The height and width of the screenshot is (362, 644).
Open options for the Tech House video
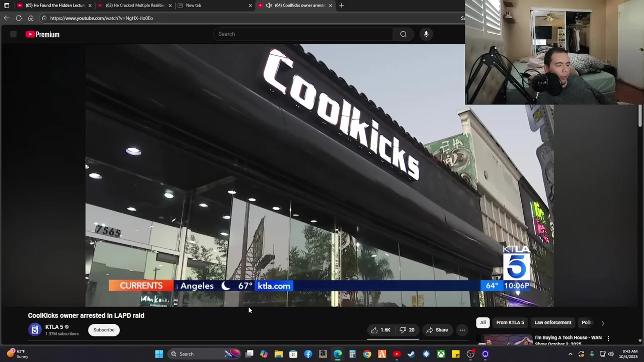point(608,338)
